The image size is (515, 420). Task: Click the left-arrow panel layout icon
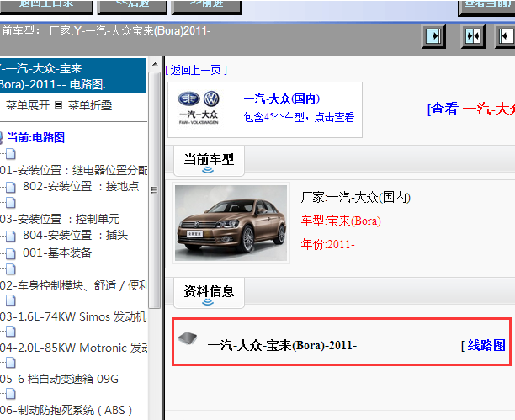tap(505, 36)
